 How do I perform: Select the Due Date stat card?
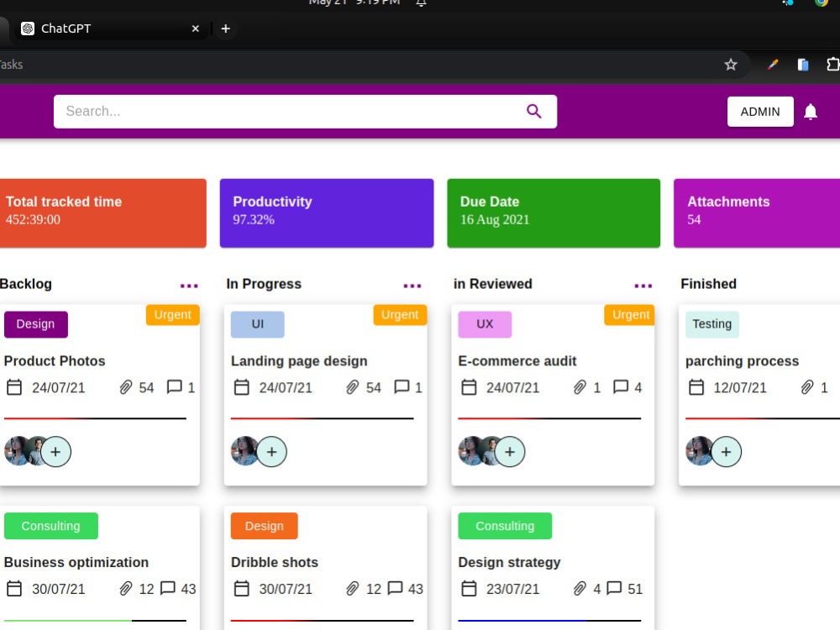pyautogui.click(x=554, y=213)
